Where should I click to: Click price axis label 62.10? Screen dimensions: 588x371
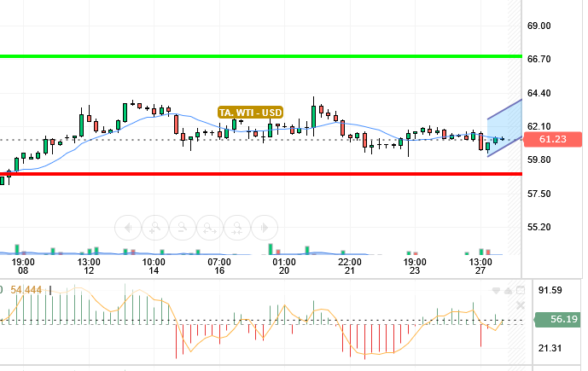coord(539,126)
